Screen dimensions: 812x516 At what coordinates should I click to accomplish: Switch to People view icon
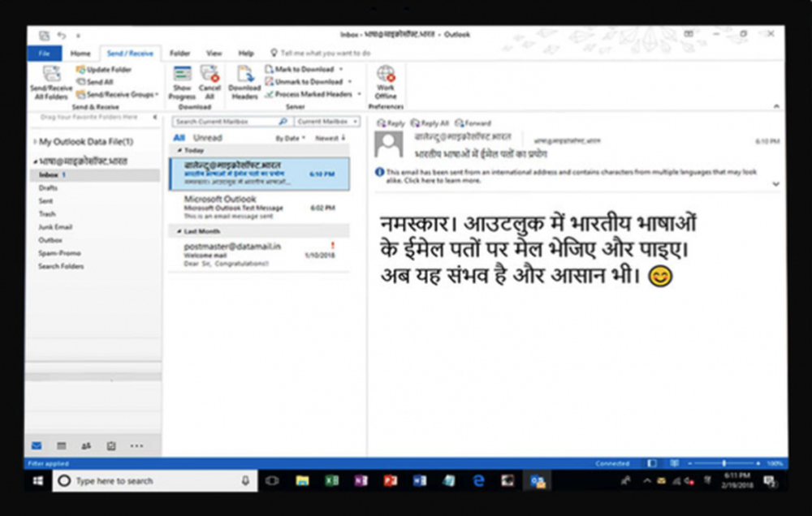pyautogui.click(x=86, y=445)
